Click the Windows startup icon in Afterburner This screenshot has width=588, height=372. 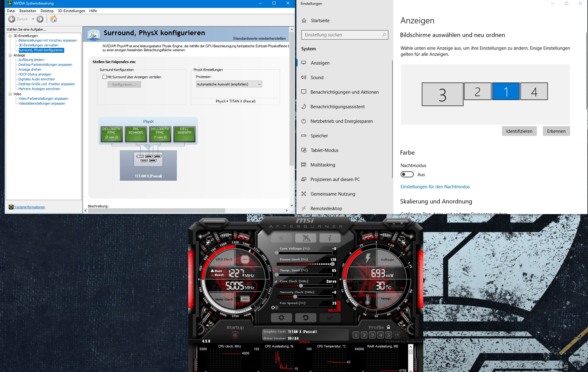pyautogui.click(x=235, y=334)
